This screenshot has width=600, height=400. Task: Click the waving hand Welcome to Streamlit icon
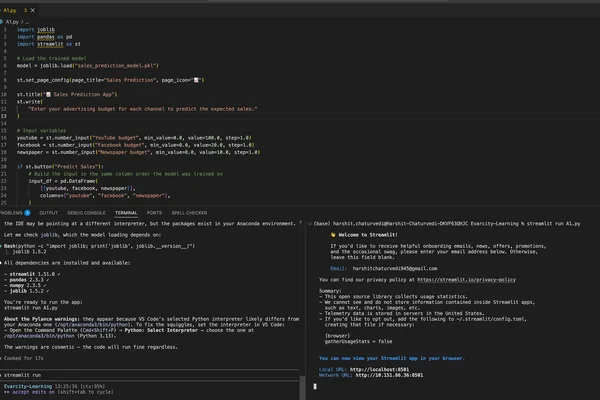point(333,235)
